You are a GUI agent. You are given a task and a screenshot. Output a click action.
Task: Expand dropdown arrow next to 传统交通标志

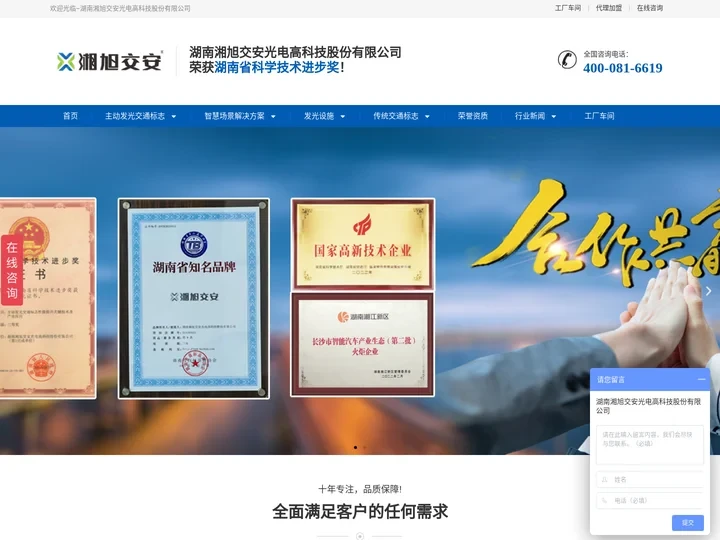pyautogui.click(x=427, y=117)
